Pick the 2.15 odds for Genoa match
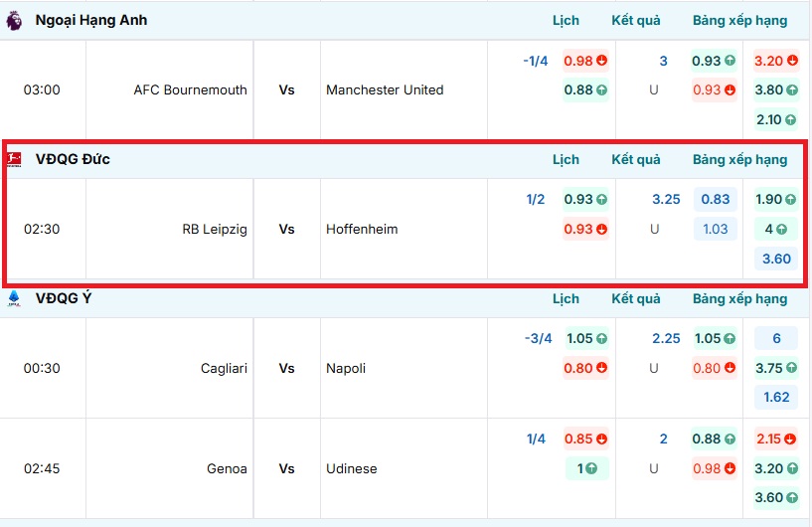 click(x=776, y=439)
